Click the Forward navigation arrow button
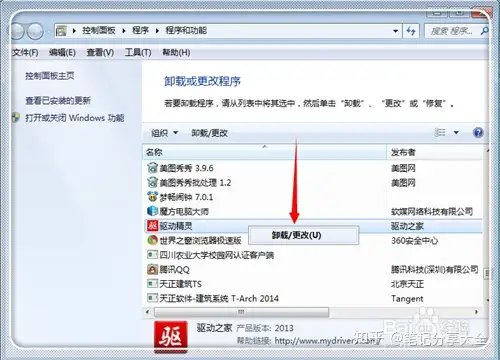Screen dimensions: 500x360 point(35,31)
